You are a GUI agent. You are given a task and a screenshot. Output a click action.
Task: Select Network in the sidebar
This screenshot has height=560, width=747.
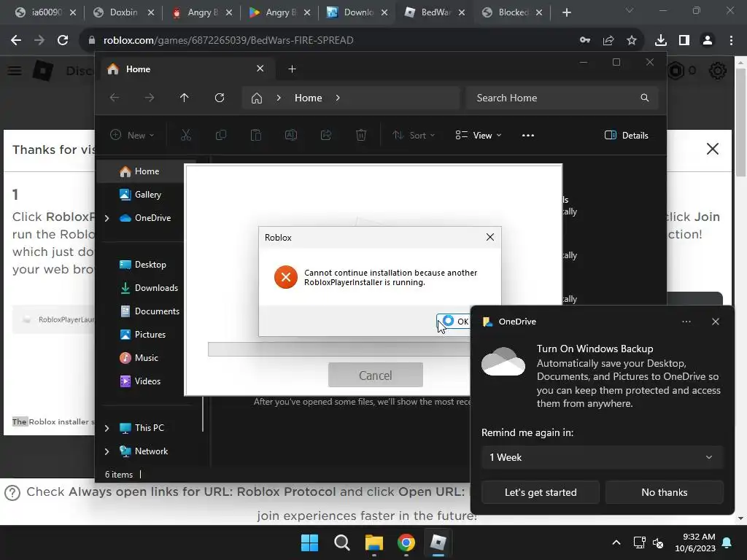144,451
